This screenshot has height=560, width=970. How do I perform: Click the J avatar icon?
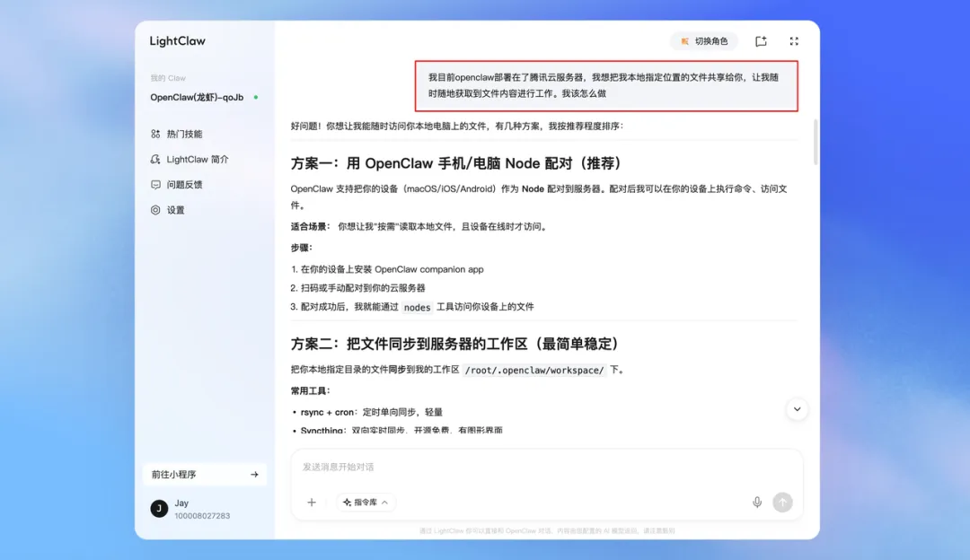159,509
